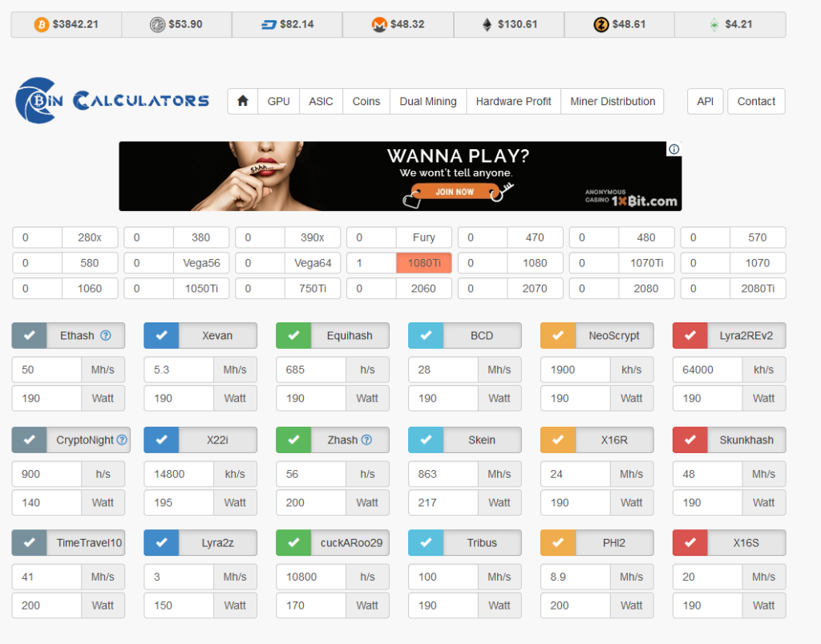Disable the Equihash algorithm checkmark
This screenshot has height=644, width=821.
[293, 335]
